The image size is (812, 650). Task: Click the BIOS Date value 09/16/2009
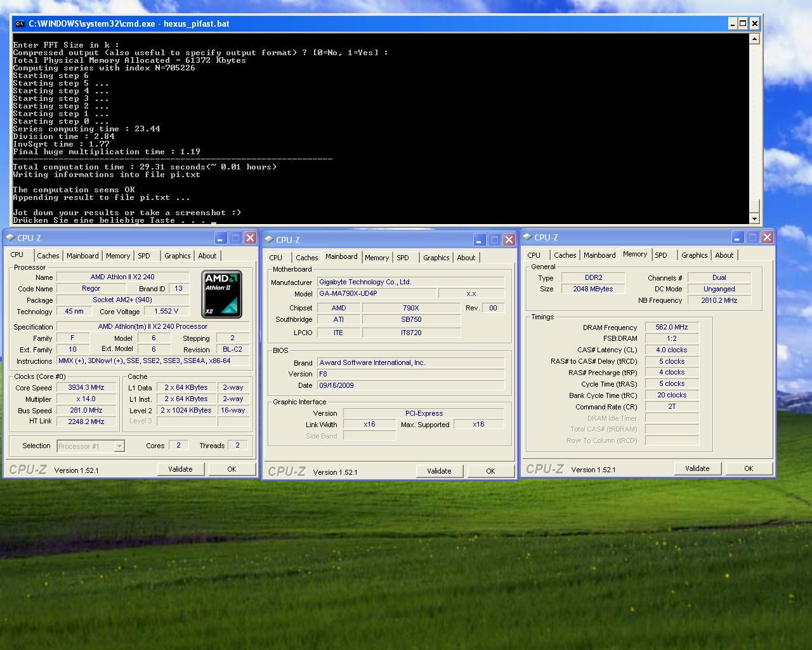coord(410,385)
